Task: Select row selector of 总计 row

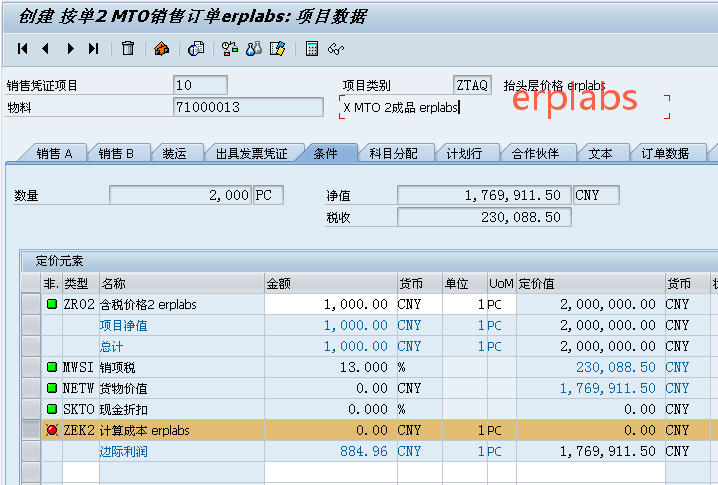Action: point(31,346)
